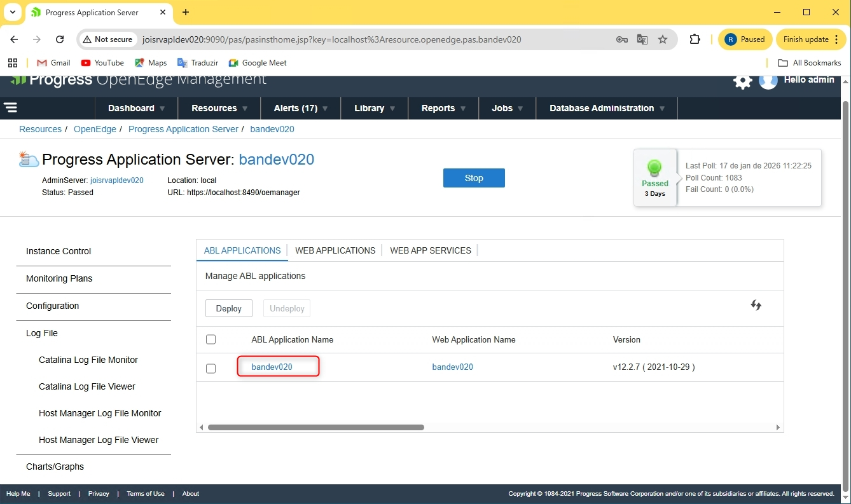The image size is (851, 504).
Task: Expand the Library menu
Action: (375, 108)
